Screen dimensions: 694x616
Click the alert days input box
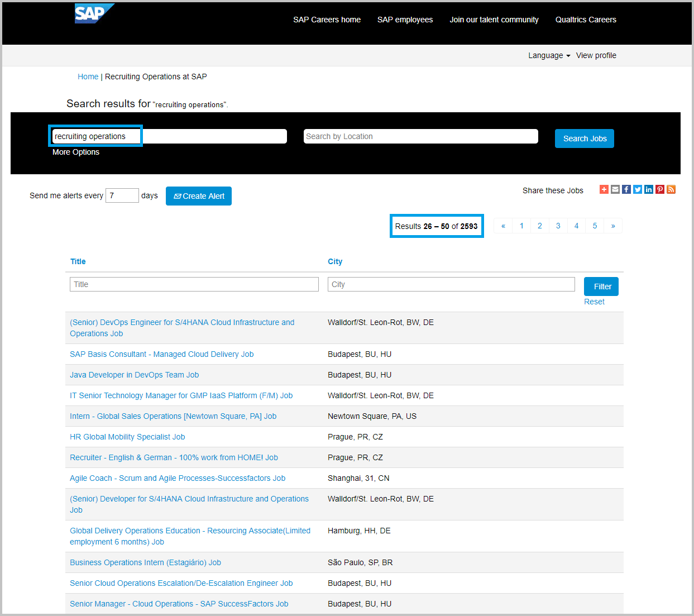(x=122, y=195)
